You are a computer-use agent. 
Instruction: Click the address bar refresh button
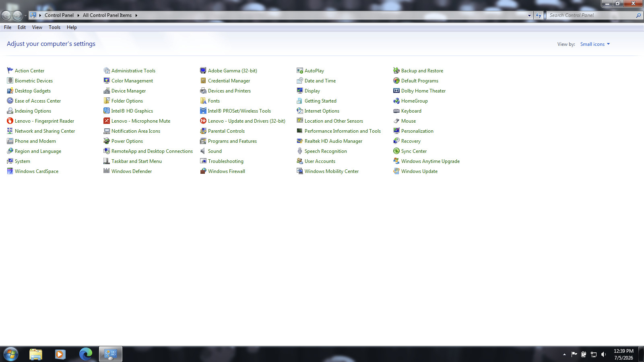538,15
